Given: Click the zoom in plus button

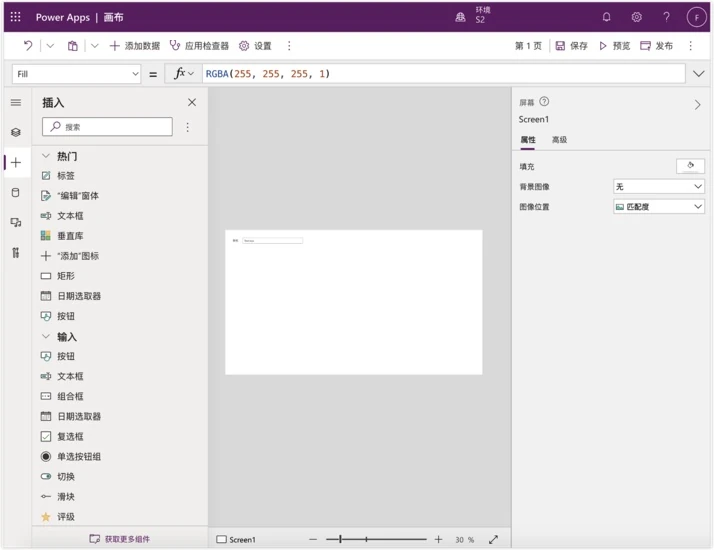Looking at the screenshot, I should click(x=438, y=540).
